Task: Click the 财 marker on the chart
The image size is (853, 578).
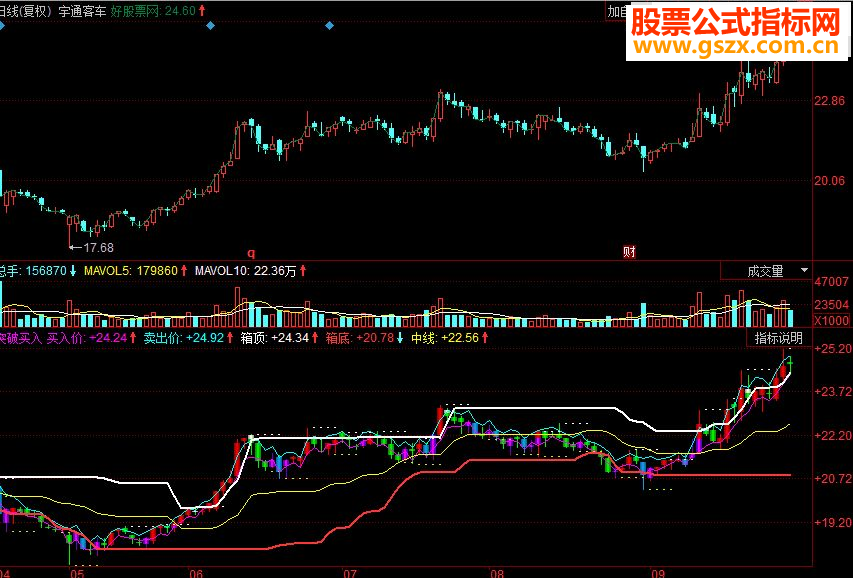Action: pyautogui.click(x=628, y=252)
